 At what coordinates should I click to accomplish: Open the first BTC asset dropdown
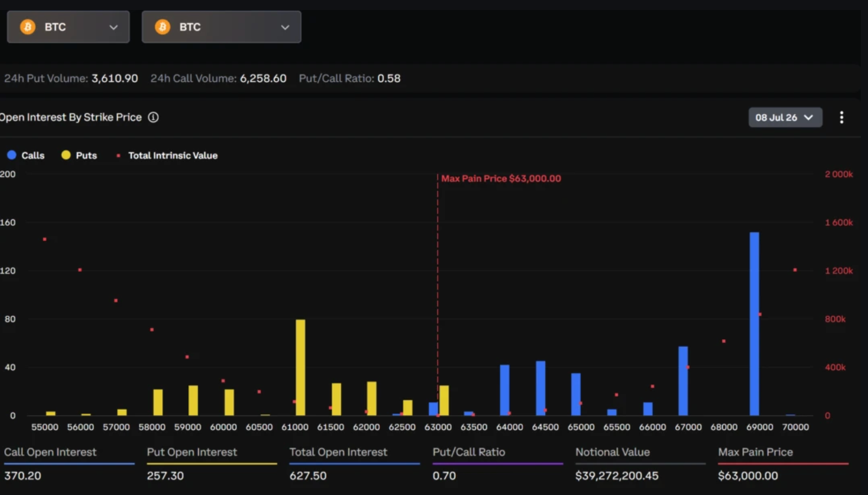tap(68, 27)
